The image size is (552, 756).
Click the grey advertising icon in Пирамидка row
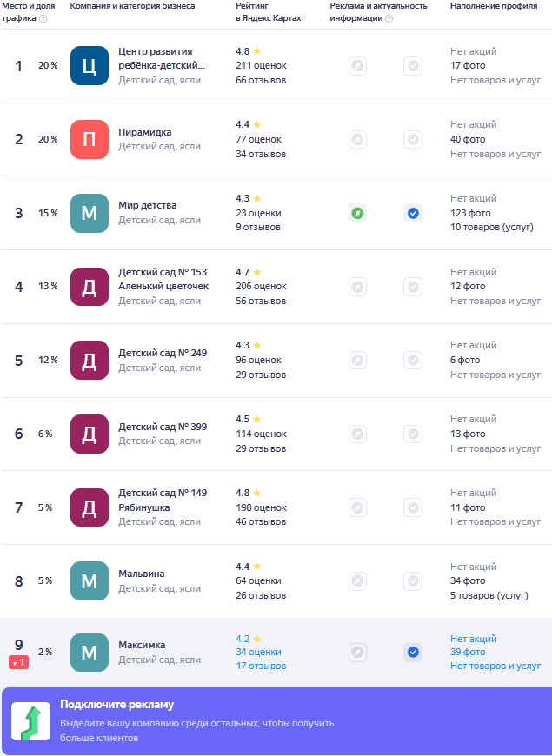tap(357, 139)
